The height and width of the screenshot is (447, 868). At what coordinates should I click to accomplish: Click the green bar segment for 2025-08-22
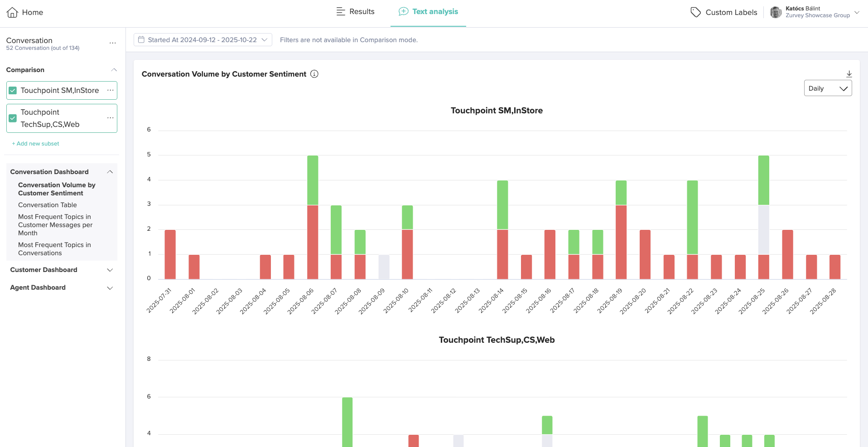(x=692, y=218)
